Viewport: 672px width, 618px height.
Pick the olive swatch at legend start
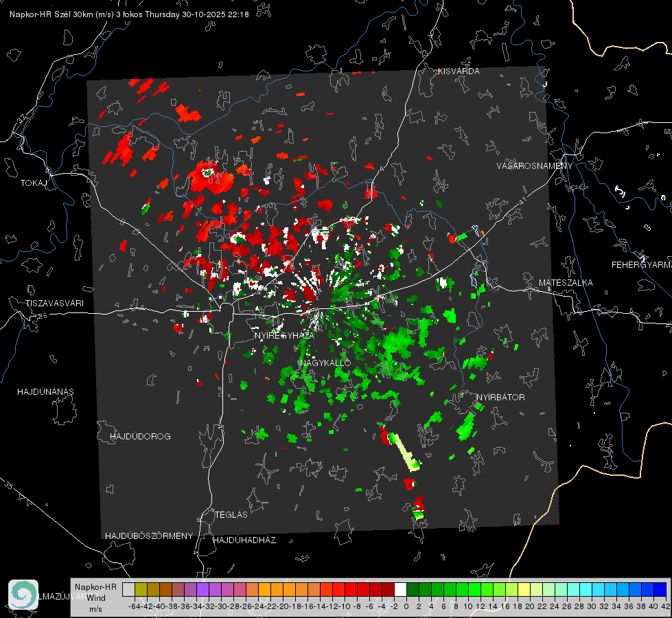coord(141,589)
